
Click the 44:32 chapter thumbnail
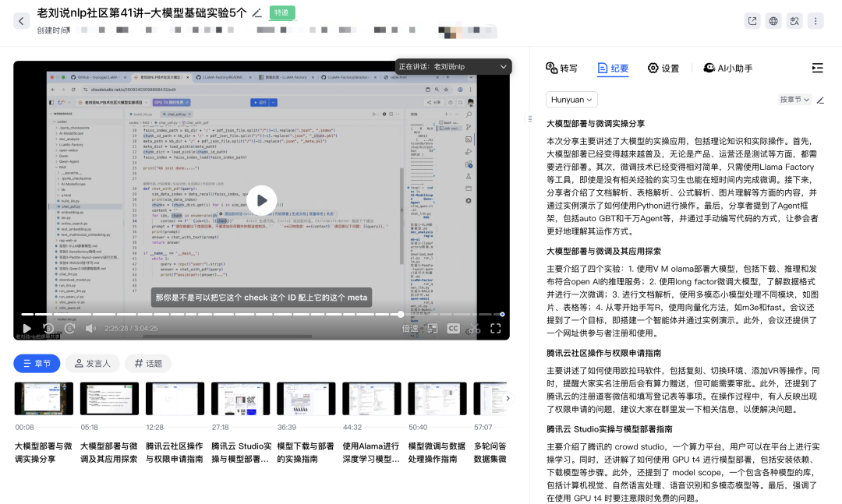tap(372, 398)
